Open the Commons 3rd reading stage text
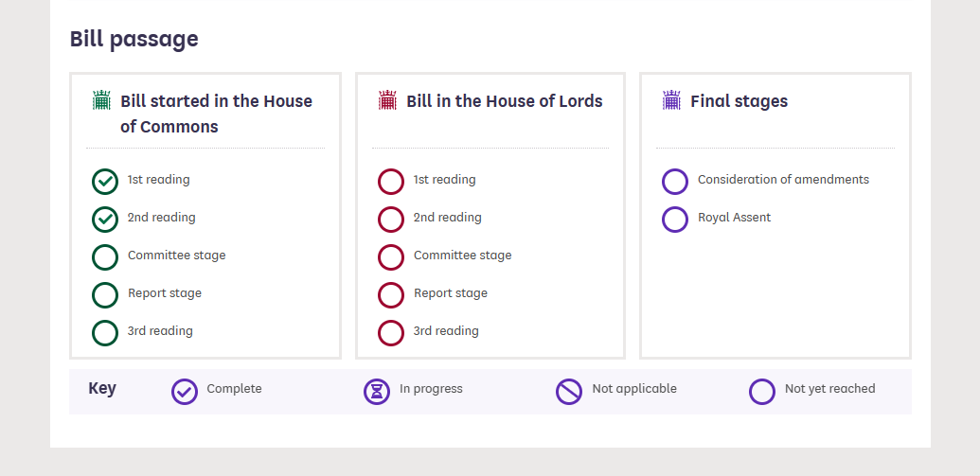This screenshot has height=476, width=980. (x=160, y=331)
